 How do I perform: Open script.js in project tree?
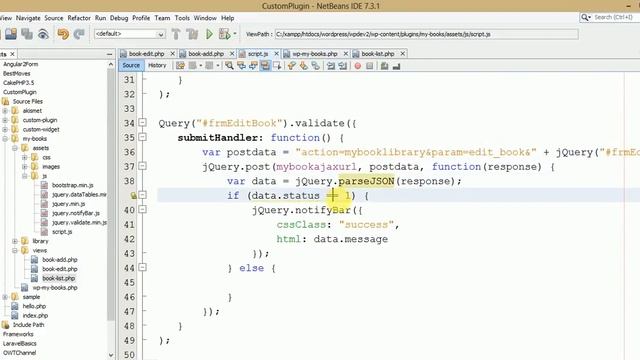pos(62,232)
